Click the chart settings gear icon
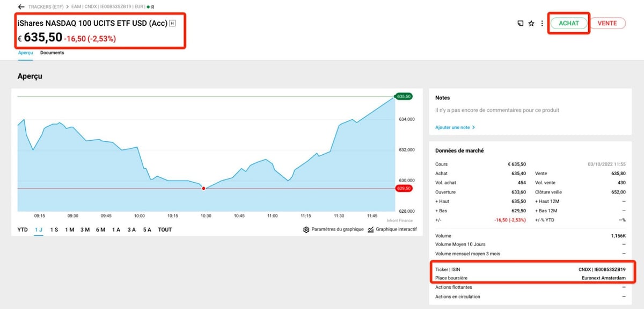The width and height of the screenshot is (644, 309). 306,229
